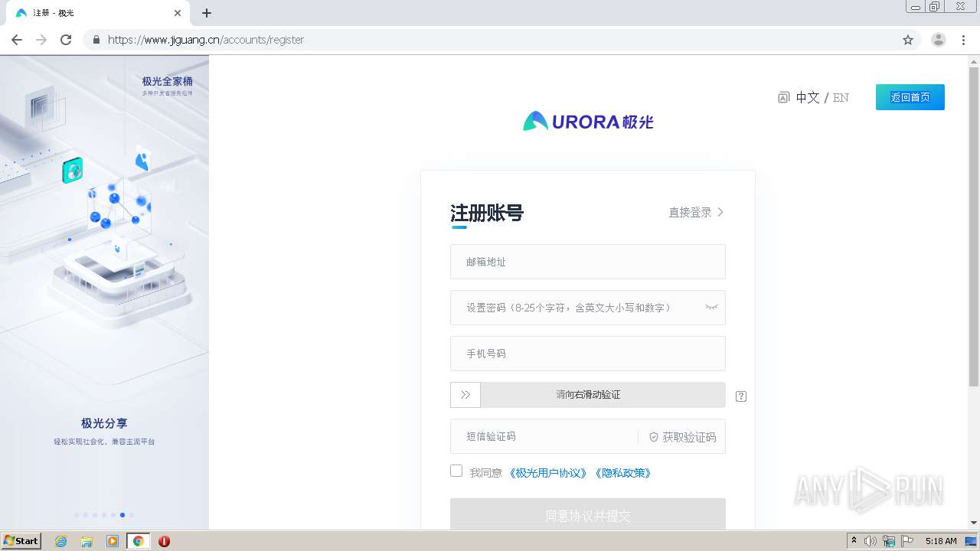Viewport: 980px width, 551px height.
Task: Show hidden tray icons arrow
Action: tap(854, 541)
